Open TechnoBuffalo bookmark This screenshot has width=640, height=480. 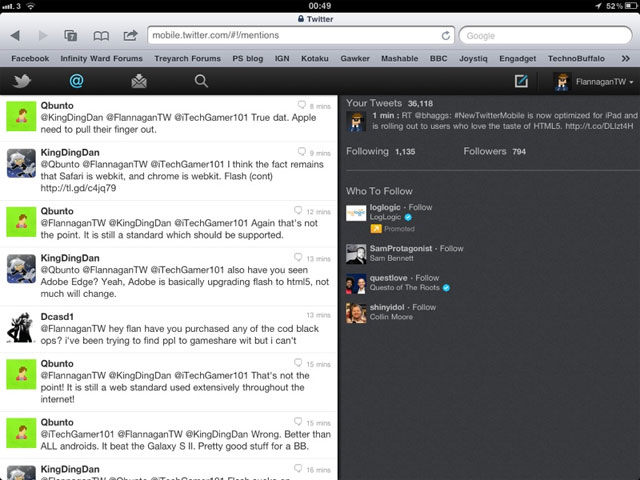pos(576,58)
